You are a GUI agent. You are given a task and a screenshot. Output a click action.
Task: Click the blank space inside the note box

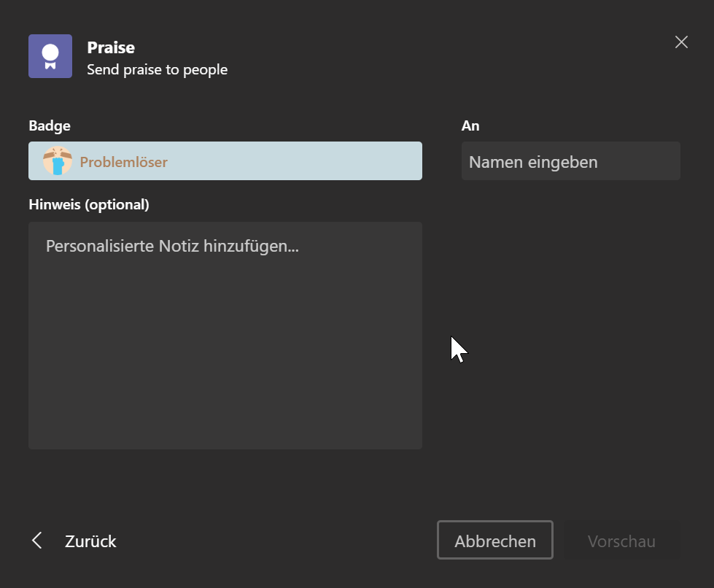[225, 355]
